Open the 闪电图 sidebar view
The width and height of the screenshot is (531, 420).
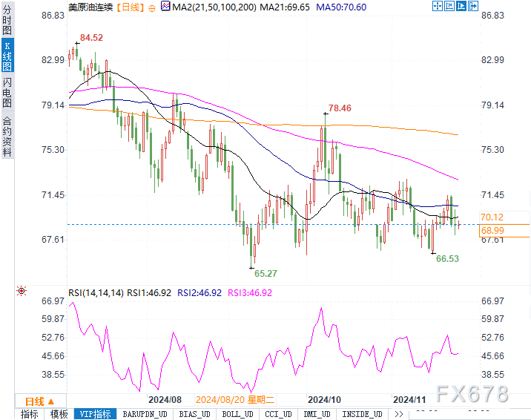pyautogui.click(x=7, y=93)
